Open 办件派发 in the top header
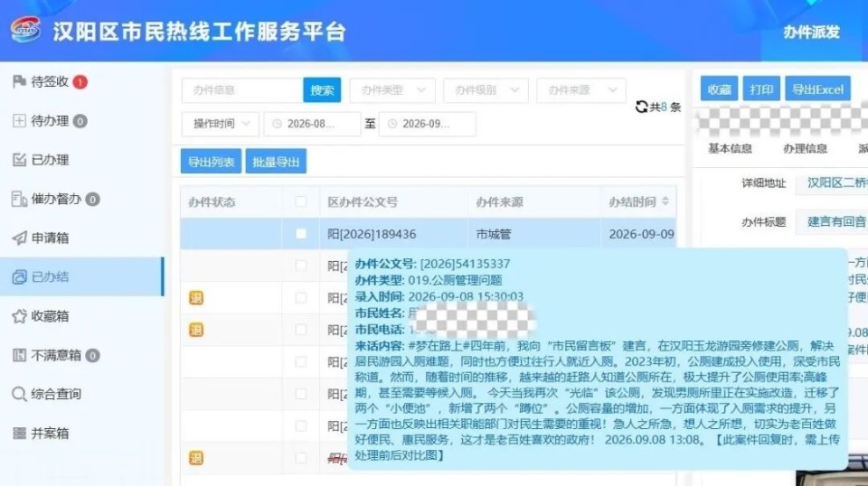 (812, 32)
